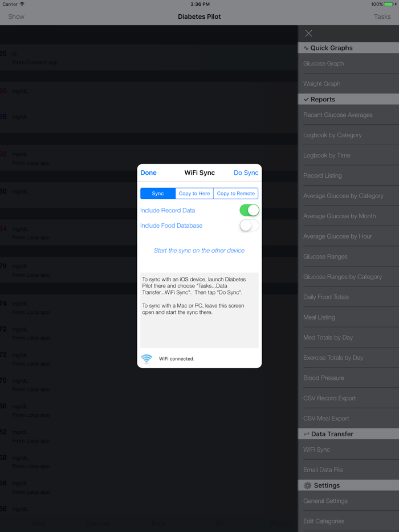Tap Done in WiFi Sync dialog
This screenshot has height=532, width=399.
tap(148, 173)
